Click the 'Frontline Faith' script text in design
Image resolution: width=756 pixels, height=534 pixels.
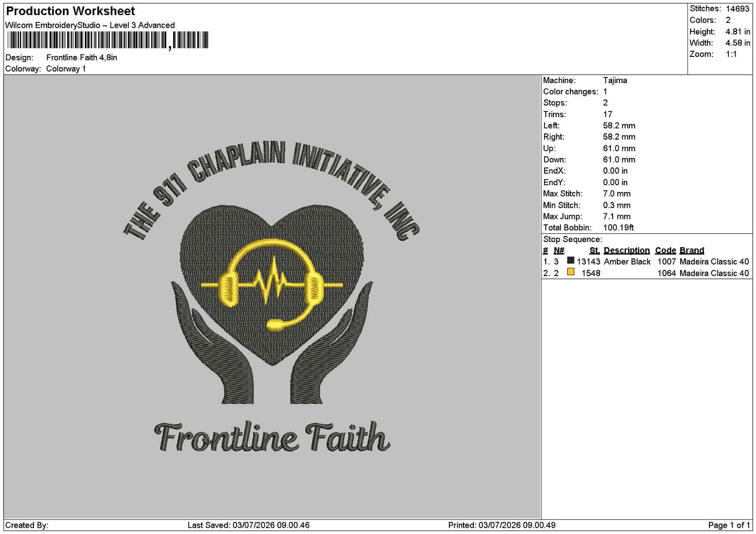272,437
